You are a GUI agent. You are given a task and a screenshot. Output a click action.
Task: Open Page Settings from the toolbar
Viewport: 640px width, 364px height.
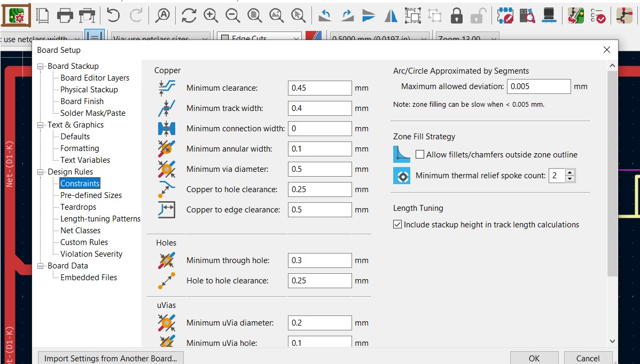tap(42, 15)
